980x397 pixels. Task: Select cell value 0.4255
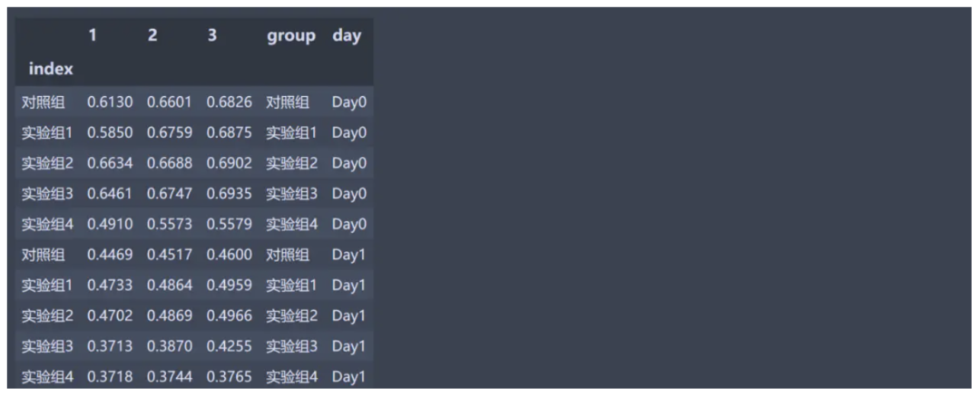(x=230, y=346)
